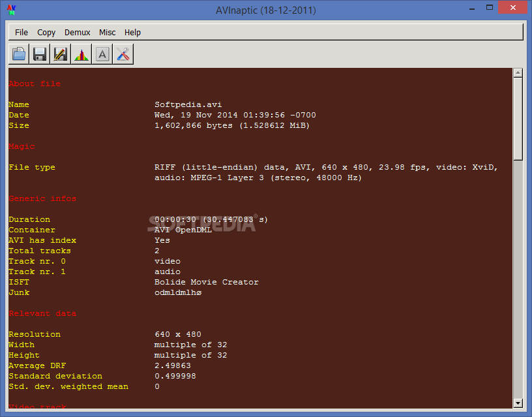Click the 'Junk' label
The width and height of the screenshot is (532, 417).
pos(19,293)
